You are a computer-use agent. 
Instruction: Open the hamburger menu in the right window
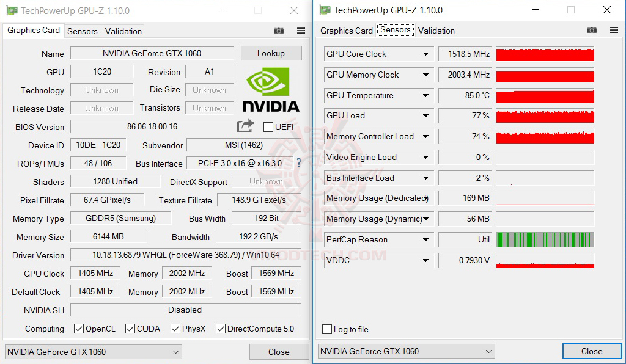(x=613, y=29)
